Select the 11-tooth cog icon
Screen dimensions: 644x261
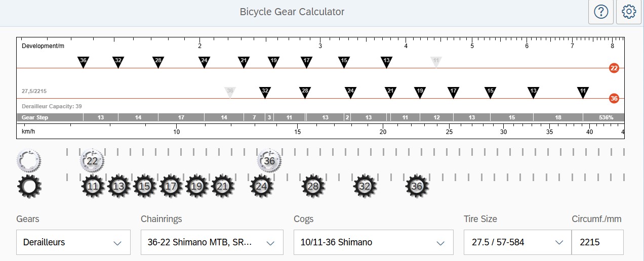pos(93,186)
